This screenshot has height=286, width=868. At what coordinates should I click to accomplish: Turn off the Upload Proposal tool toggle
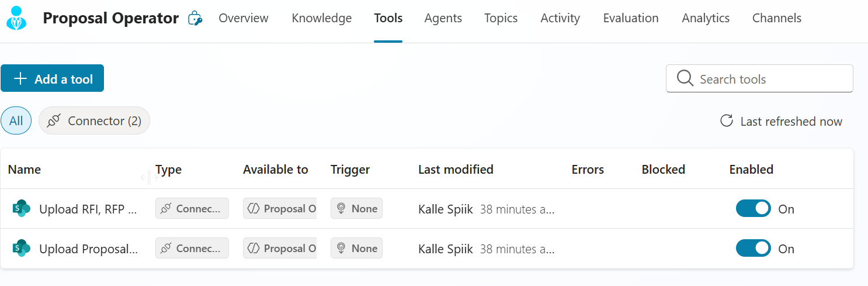pos(753,249)
